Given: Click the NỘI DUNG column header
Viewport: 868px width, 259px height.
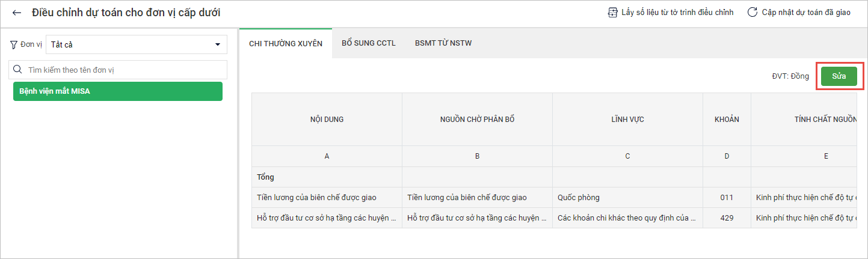Looking at the screenshot, I should tap(327, 119).
